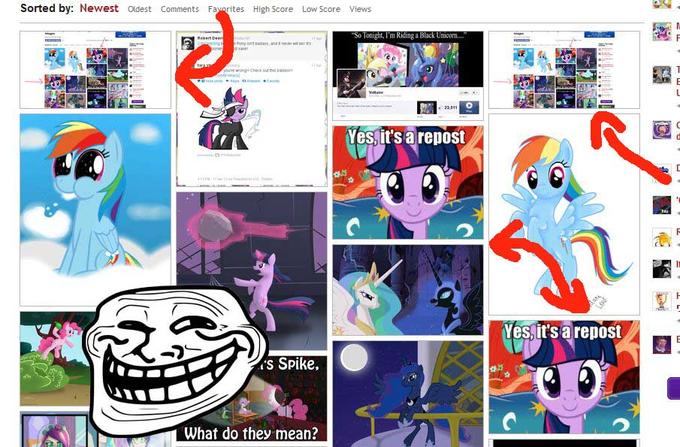Sort images by Low Score

pyautogui.click(x=321, y=9)
